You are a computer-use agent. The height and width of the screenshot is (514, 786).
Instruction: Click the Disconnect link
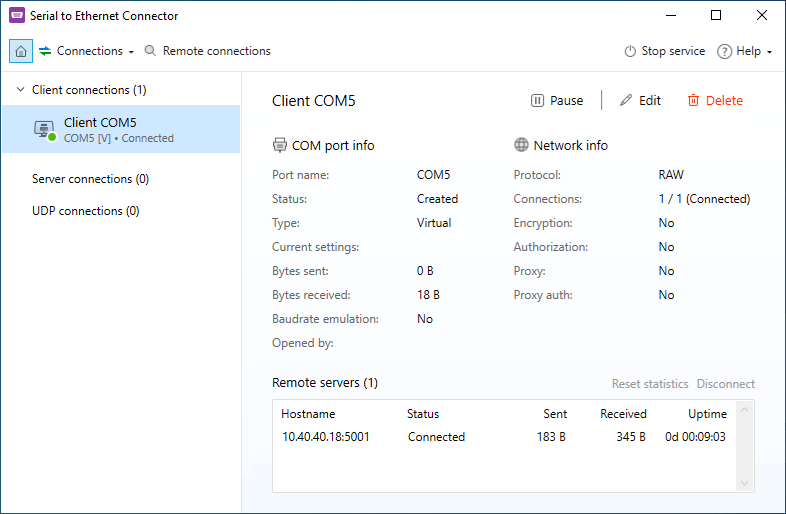pos(725,384)
